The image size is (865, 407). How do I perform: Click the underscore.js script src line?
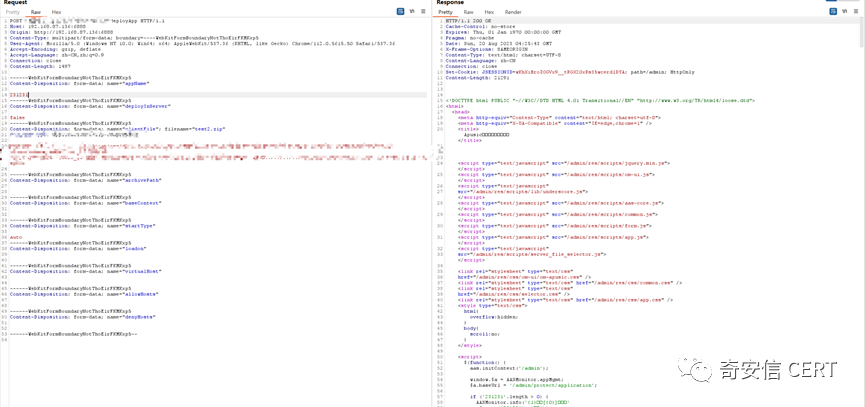click(522, 191)
